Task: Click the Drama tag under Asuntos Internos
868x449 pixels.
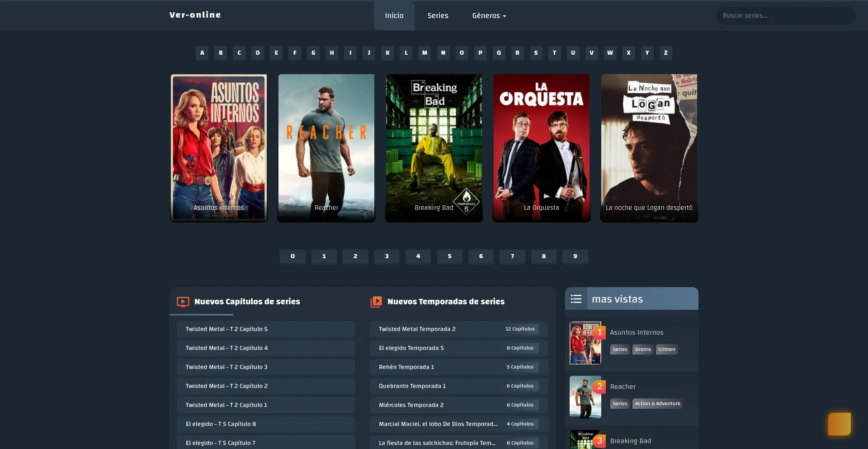Action: 642,350
